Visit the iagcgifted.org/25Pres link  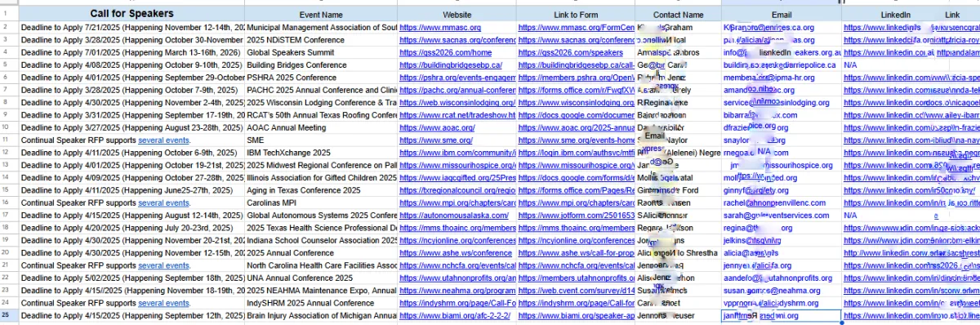[x=457, y=177]
